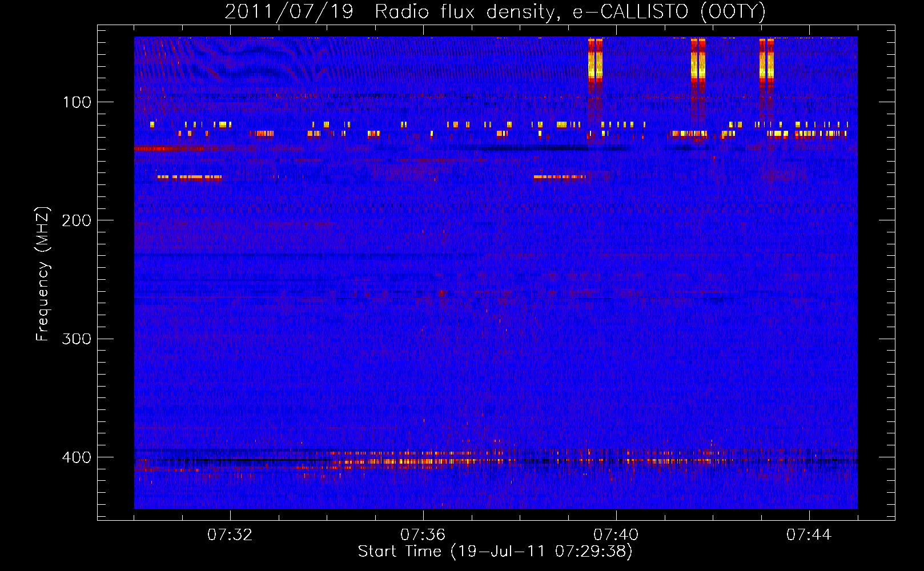Image resolution: width=924 pixels, height=571 pixels.
Task: Click the 07:40 time tick label
Action: tap(616, 535)
